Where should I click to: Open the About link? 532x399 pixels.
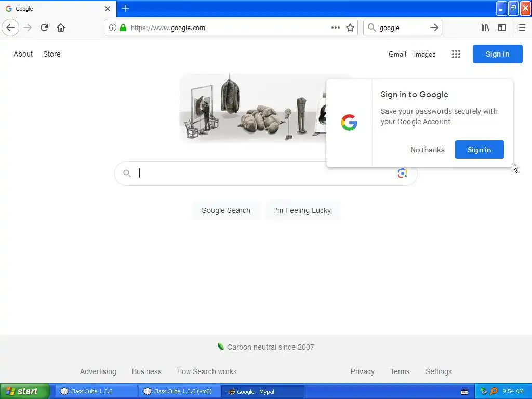pos(23,54)
